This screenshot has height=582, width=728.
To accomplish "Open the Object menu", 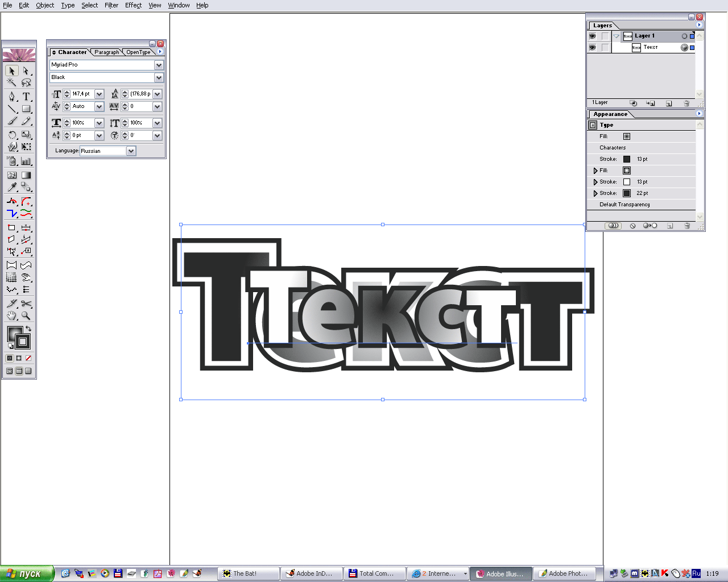I will coord(45,5).
